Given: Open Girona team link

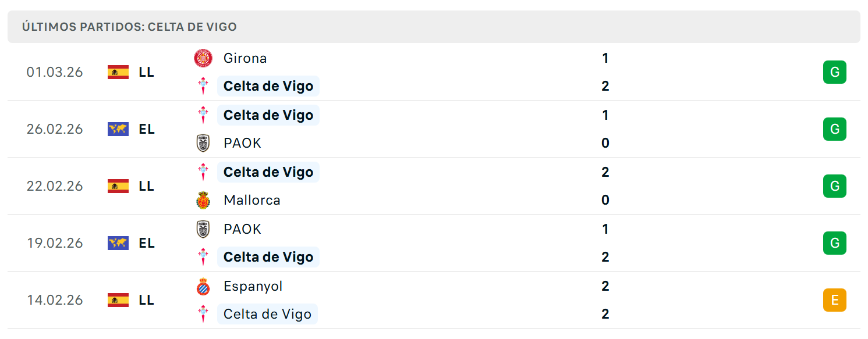Looking at the screenshot, I should [x=245, y=58].
